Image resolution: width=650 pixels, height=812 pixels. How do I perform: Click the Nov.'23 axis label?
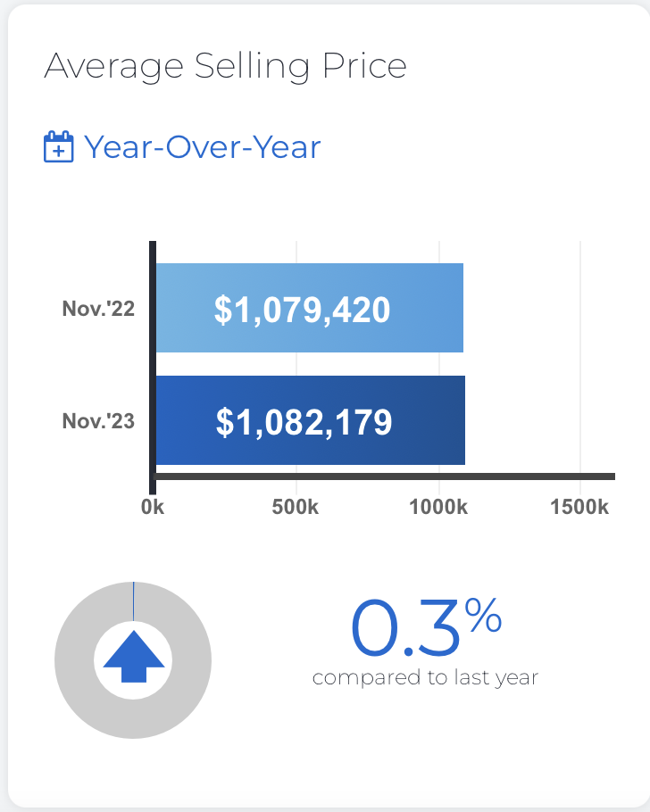(x=98, y=421)
